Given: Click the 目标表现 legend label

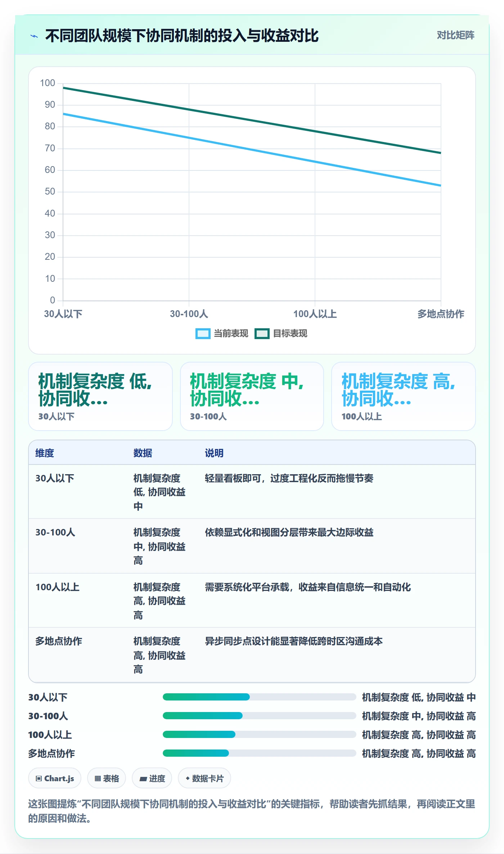Looking at the screenshot, I should [x=290, y=334].
